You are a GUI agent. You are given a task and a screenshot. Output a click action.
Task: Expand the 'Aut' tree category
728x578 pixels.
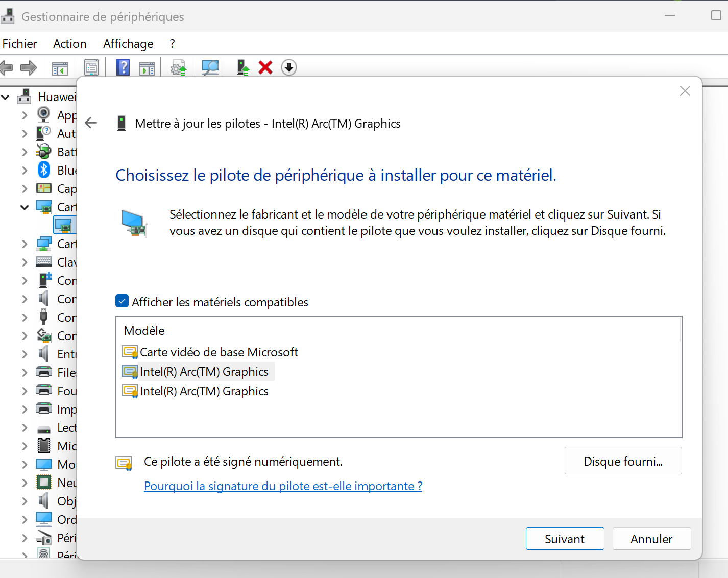[x=25, y=134]
